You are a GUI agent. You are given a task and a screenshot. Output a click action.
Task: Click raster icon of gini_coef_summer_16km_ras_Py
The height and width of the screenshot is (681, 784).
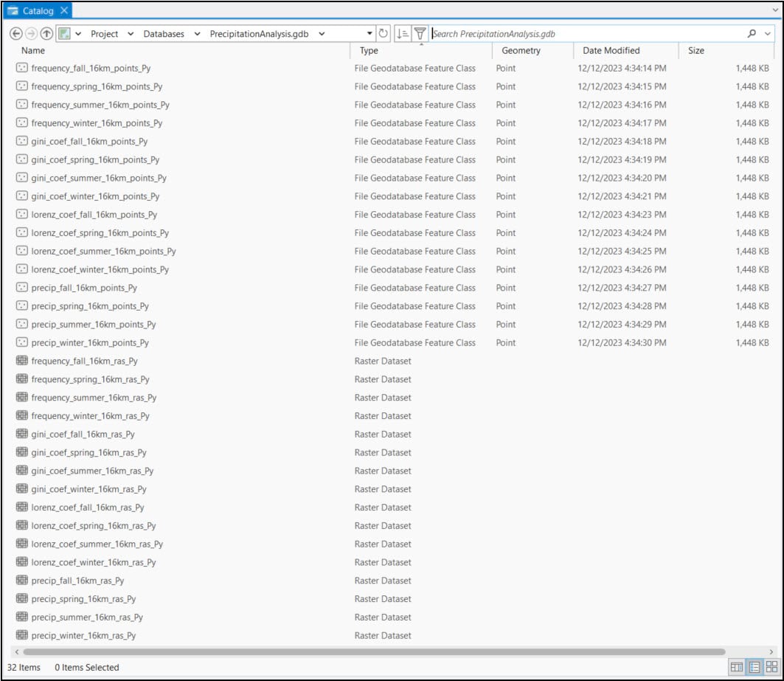pos(22,470)
